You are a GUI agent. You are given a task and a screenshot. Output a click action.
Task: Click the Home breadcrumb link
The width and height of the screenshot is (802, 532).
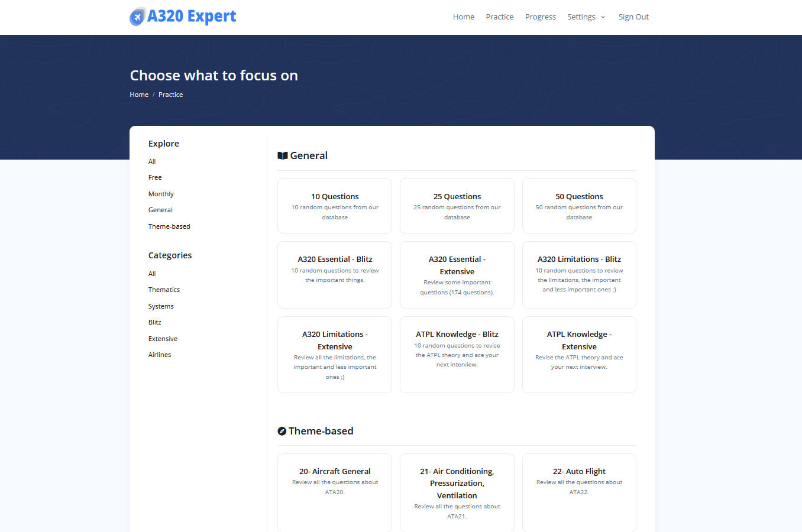[x=139, y=94]
